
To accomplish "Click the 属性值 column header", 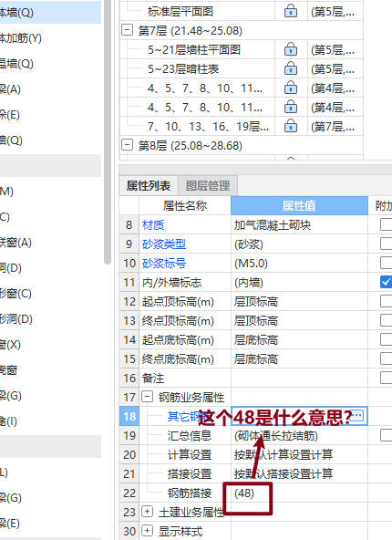I will pos(299,205).
